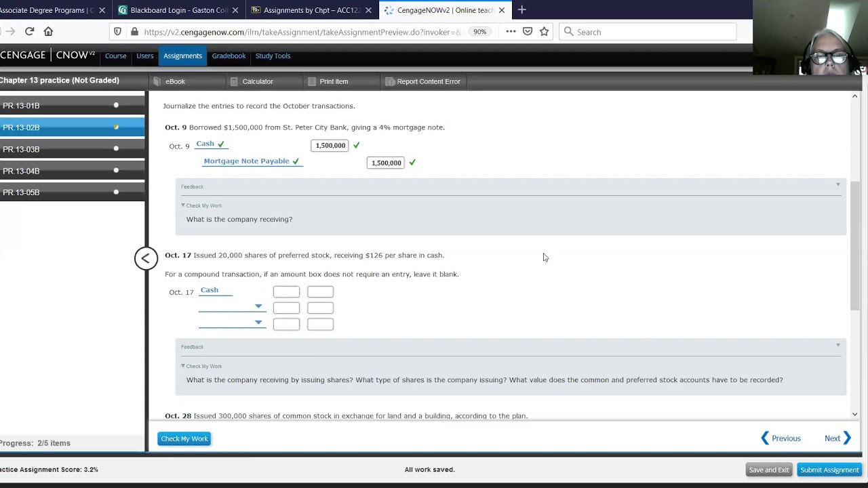868x488 pixels.
Task: Open Study Tools
Action: tap(273, 56)
